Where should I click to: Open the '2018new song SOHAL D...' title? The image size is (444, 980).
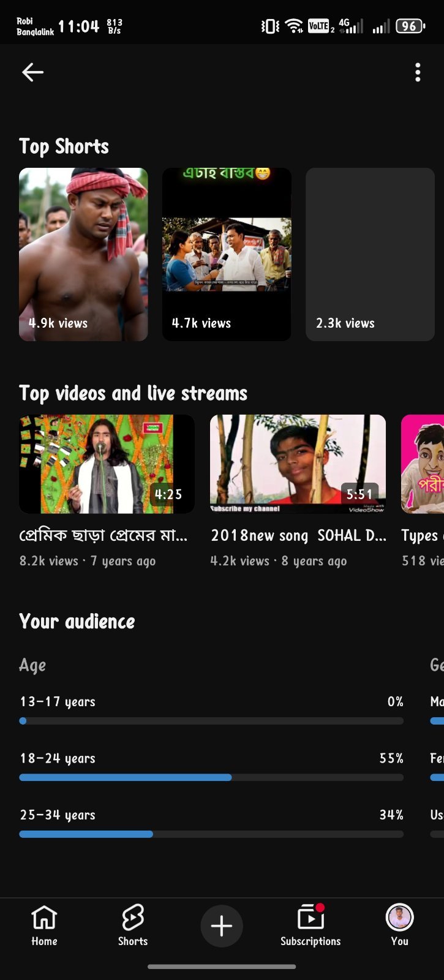298,536
